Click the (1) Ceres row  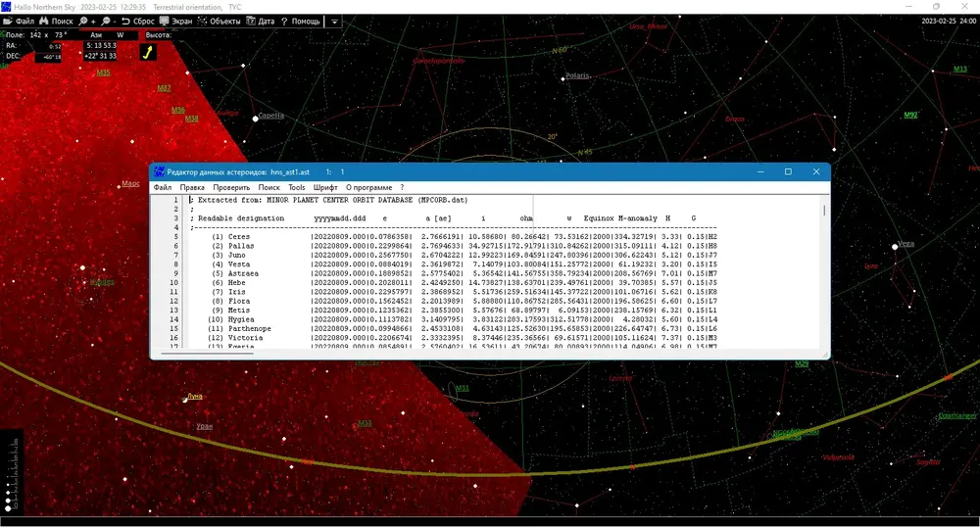click(x=464, y=237)
